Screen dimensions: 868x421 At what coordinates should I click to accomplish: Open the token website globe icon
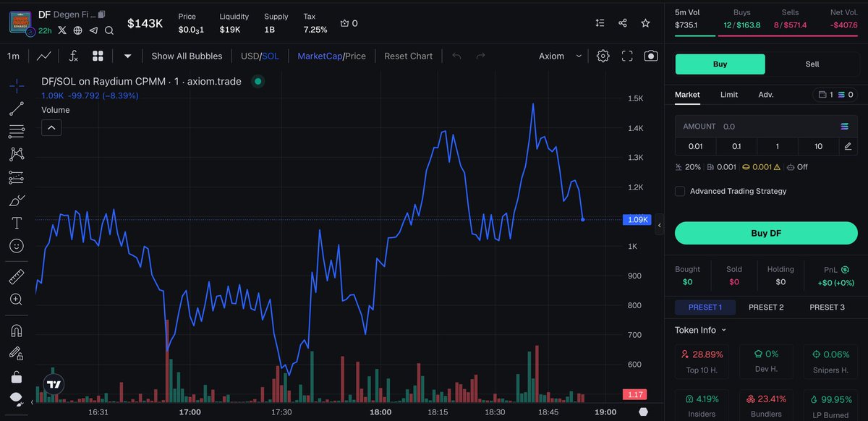point(78,30)
